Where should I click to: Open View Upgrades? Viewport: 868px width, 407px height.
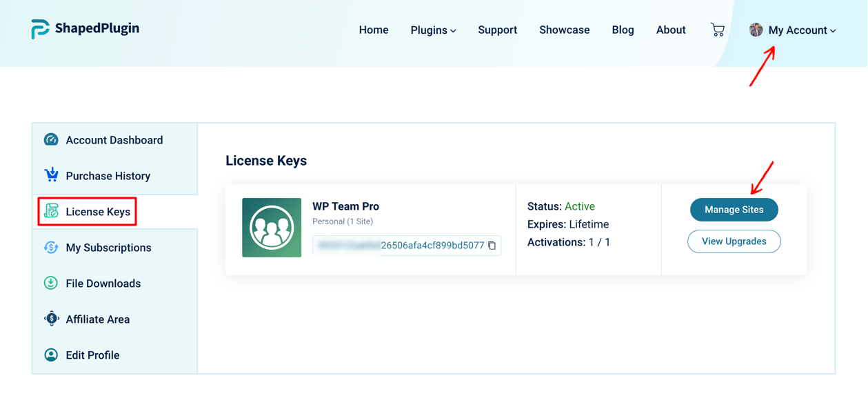[x=734, y=241]
